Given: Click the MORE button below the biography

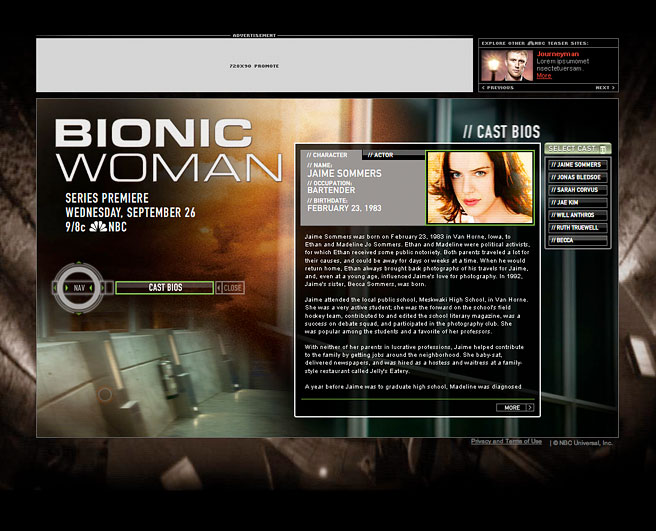Looking at the screenshot, I should (x=515, y=408).
